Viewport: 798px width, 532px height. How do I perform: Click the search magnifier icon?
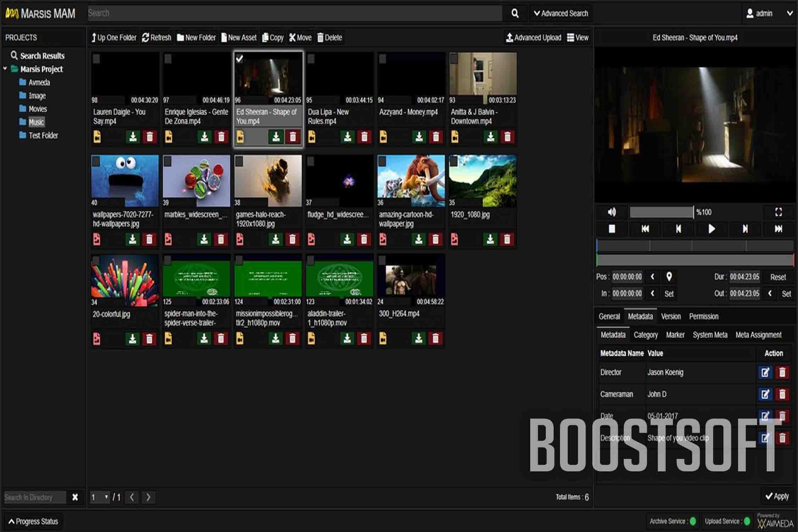515,13
